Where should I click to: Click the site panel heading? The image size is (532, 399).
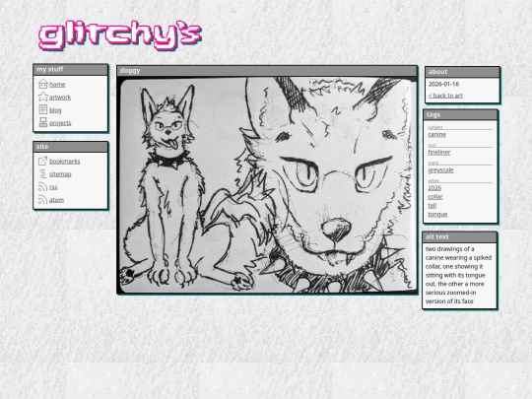[x=42, y=147]
